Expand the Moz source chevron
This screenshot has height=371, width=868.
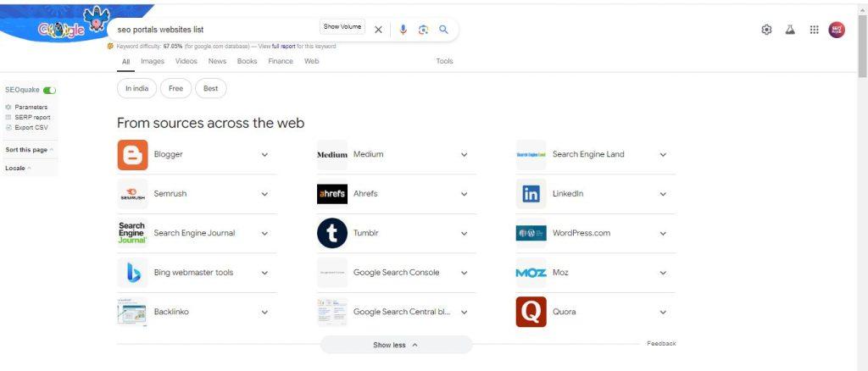pos(663,273)
